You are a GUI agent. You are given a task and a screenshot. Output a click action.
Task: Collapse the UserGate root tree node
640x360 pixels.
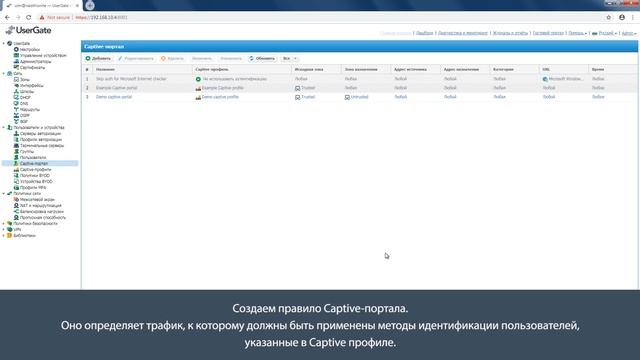[4, 43]
